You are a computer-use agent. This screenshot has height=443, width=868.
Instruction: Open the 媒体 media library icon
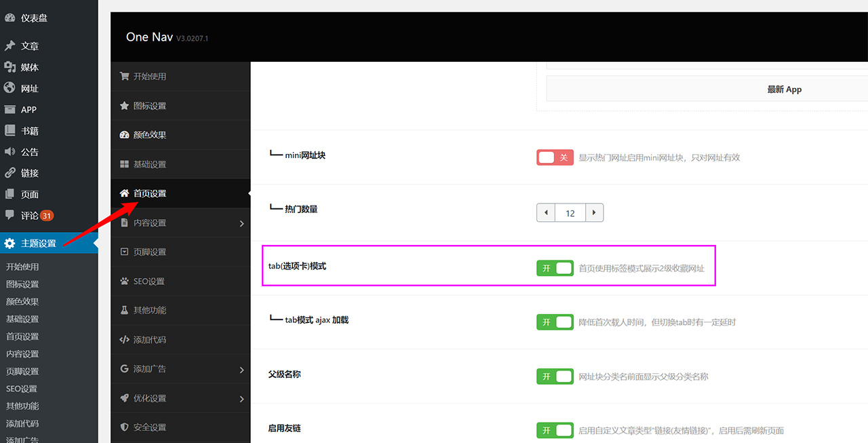coord(9,66)
